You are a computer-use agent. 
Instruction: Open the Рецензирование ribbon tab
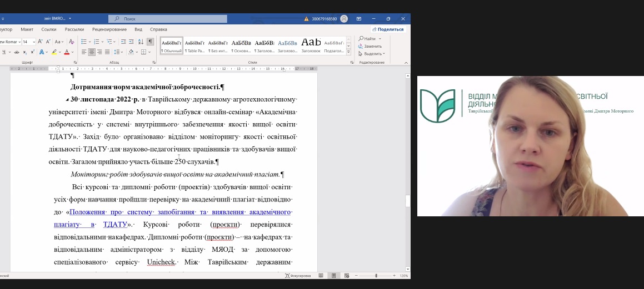[x=109, y=29]
